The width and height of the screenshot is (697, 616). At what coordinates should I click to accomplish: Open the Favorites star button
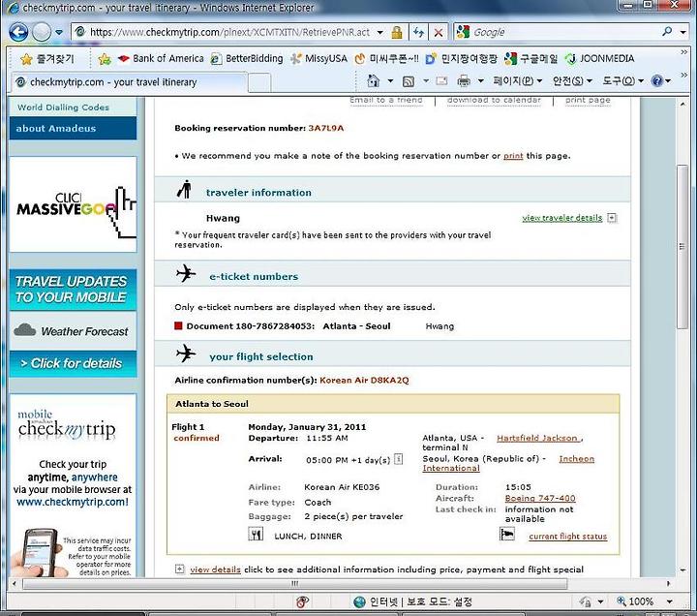(47, 59)
